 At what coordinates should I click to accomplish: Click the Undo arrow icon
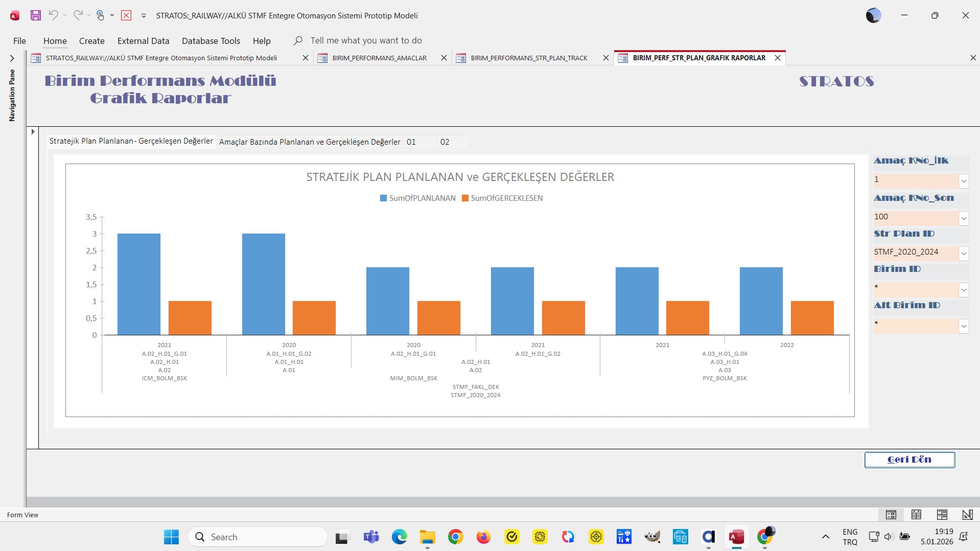[x=53, y=15]
